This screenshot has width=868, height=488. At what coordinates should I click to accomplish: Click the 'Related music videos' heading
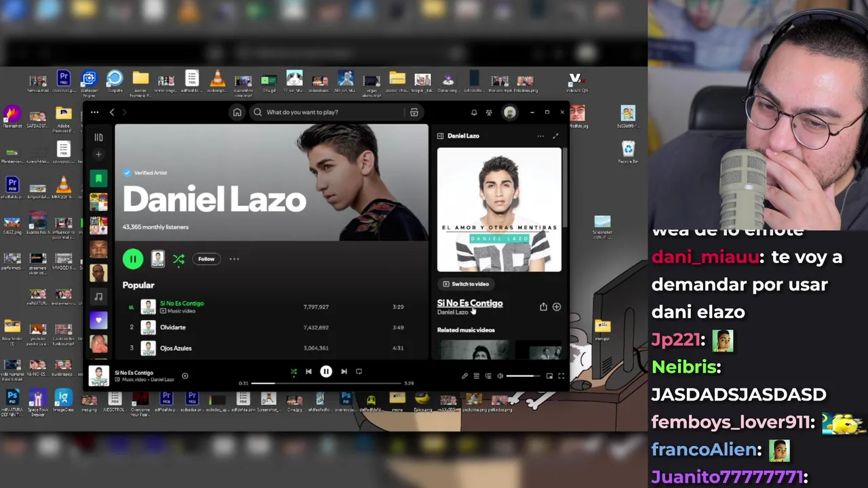tap(466, 330)
